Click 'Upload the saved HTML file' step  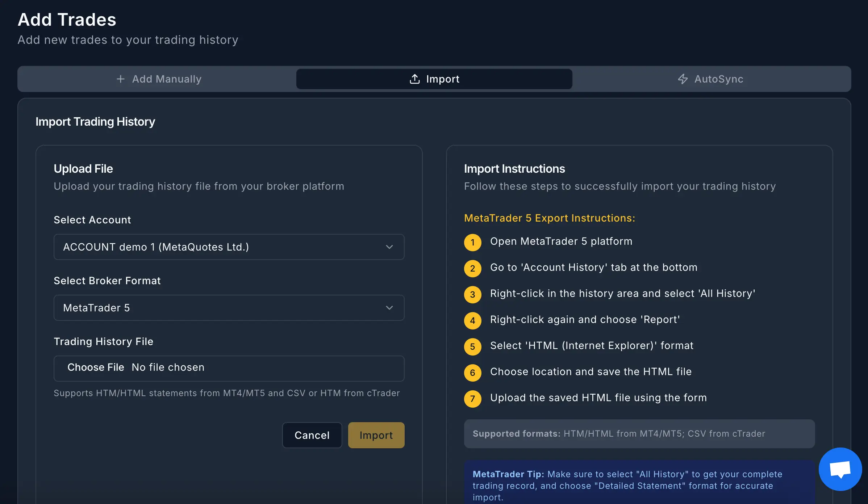click(598, 398)
